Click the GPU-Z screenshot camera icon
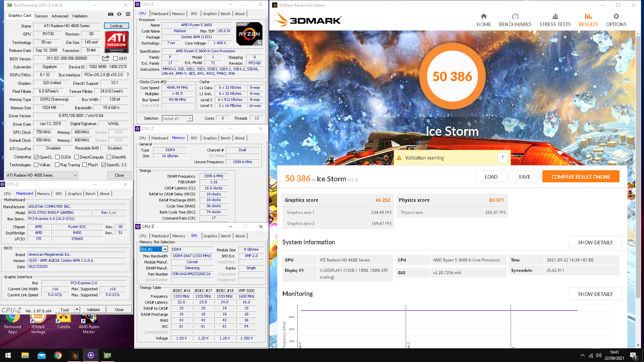 click(x=110, y=14)
